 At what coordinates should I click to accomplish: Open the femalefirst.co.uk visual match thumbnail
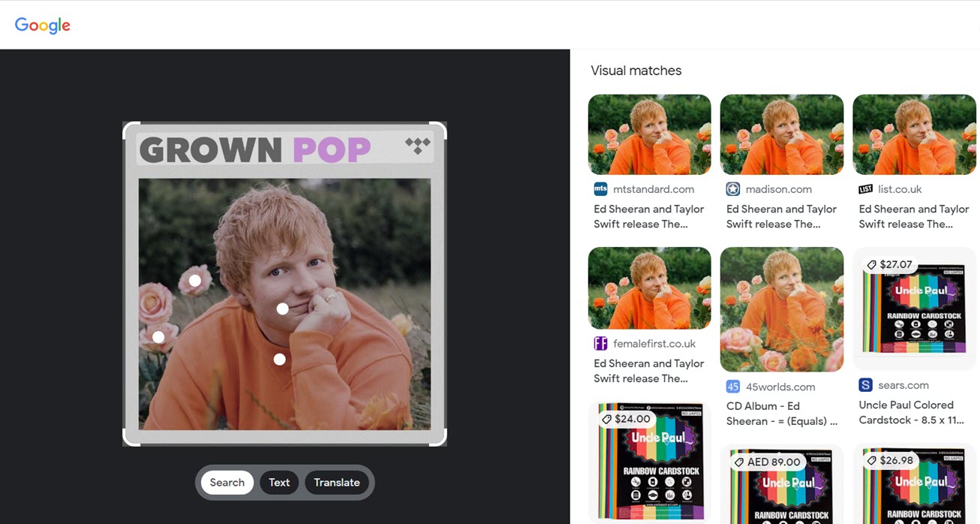pos(649,288)
